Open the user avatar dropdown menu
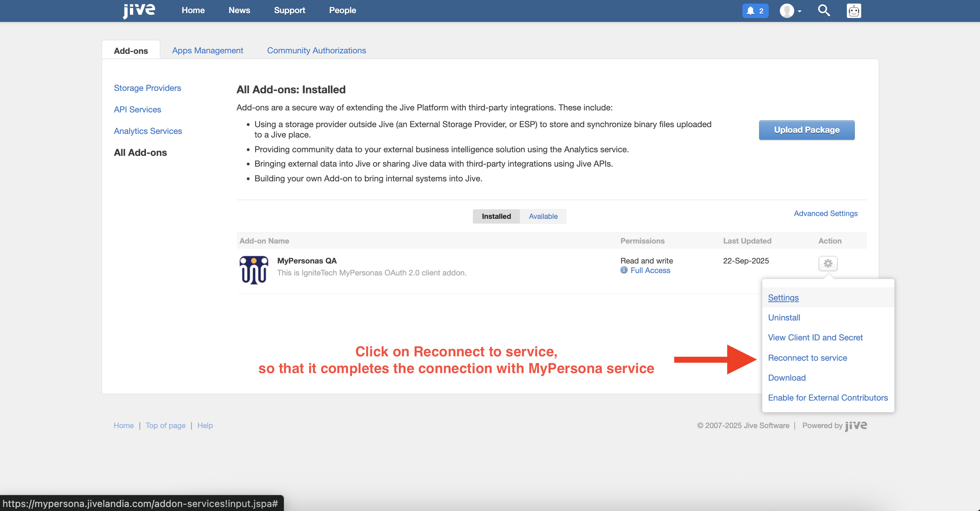The height and width of the screenshot is (511, 980). [x=790, y=11]
